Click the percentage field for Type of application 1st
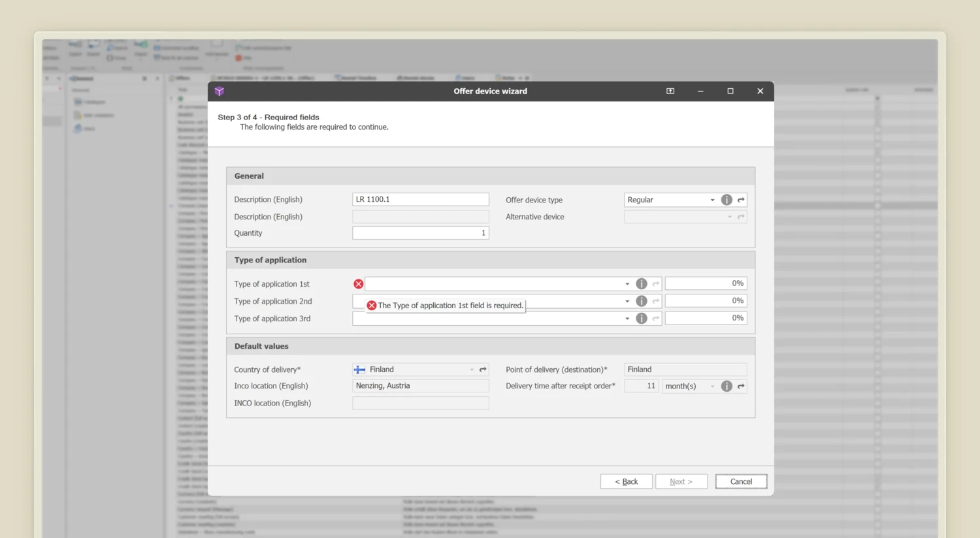The height and width of the screenshot is (538, 980). coord(706,283)
